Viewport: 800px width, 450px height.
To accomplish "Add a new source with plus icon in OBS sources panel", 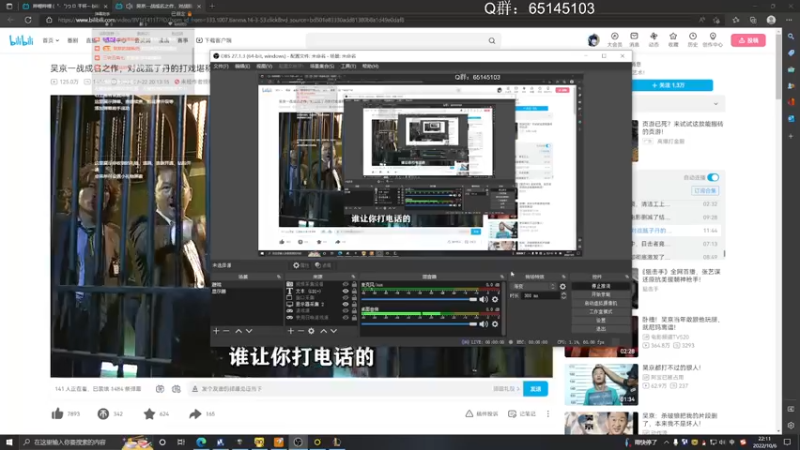I will (290, 331).
